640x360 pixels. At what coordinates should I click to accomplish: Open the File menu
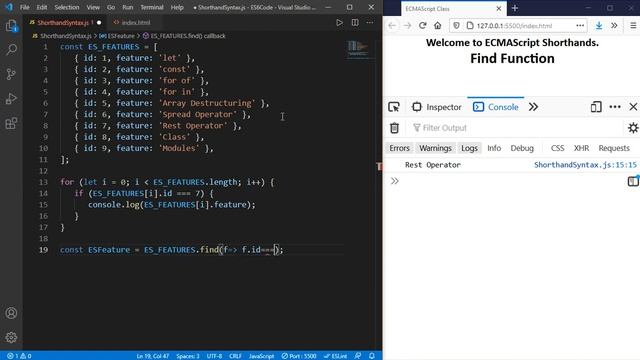point(24,7)
